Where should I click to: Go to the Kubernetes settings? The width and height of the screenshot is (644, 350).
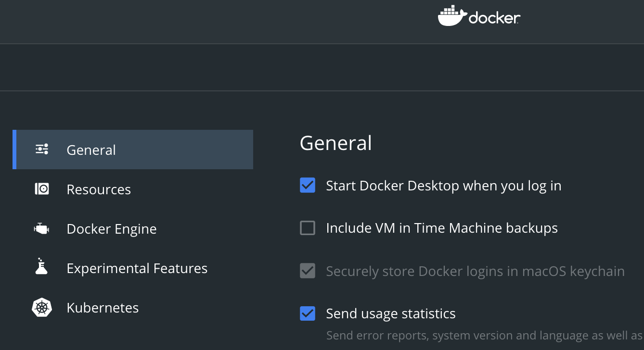(133, 308)
